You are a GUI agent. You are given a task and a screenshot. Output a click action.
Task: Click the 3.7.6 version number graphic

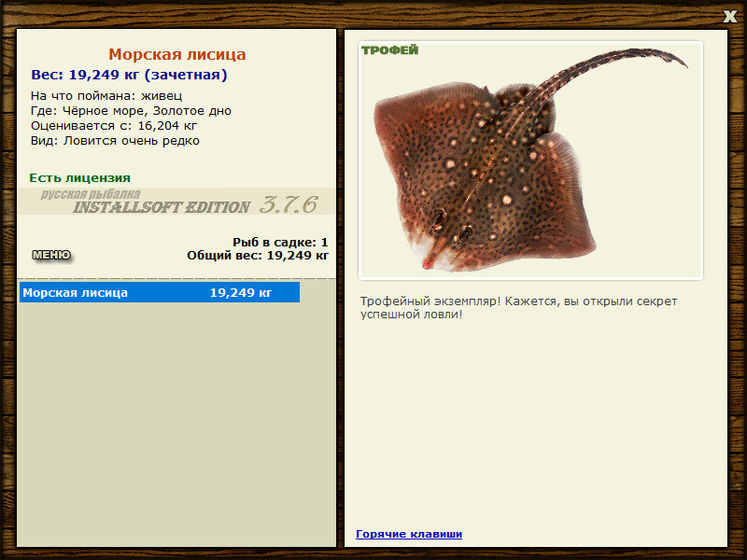(x=289, y=204)
